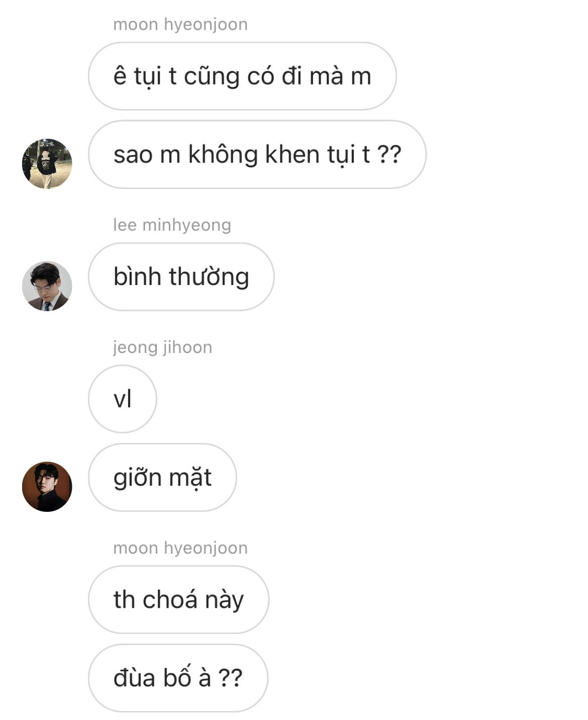The height and width of the screenshot is (720, 588).
Task: Tap the 'th choá này' message
Action: (178, 599)
